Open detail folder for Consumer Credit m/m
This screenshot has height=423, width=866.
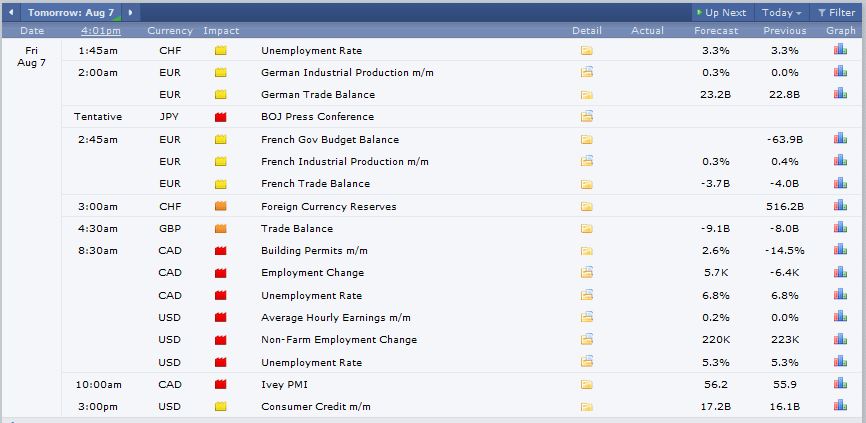(586, 407)
